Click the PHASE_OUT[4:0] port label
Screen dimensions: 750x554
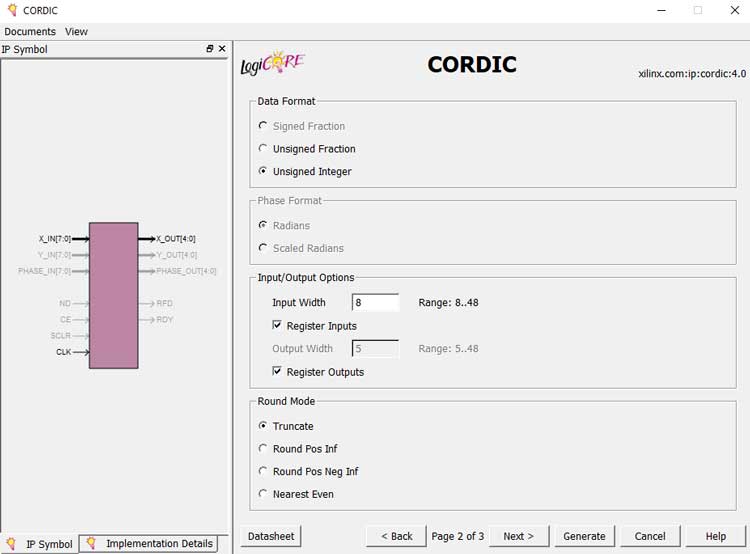click(x=186, y=271)
